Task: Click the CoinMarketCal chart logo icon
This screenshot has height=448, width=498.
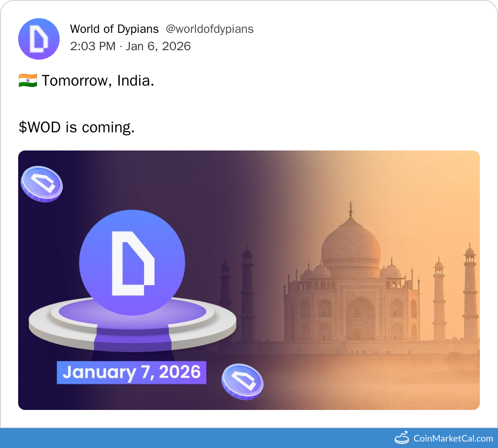Action: point(402,438)
